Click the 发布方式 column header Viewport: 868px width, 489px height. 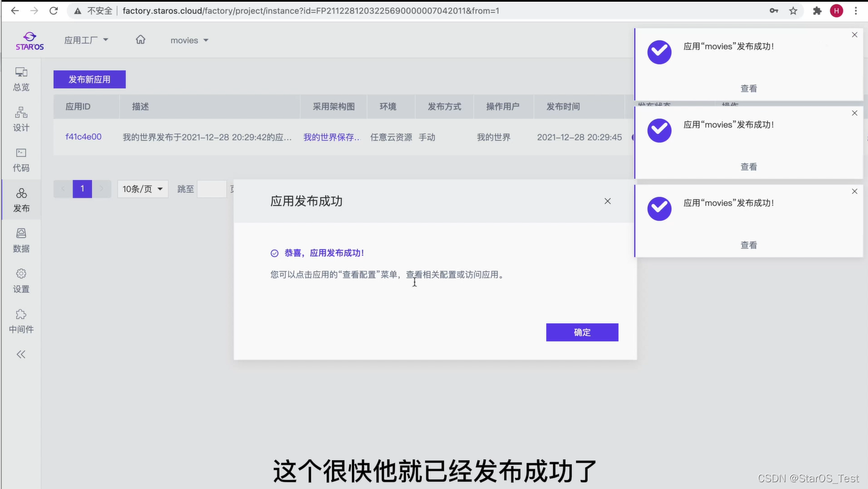(444, 107)
